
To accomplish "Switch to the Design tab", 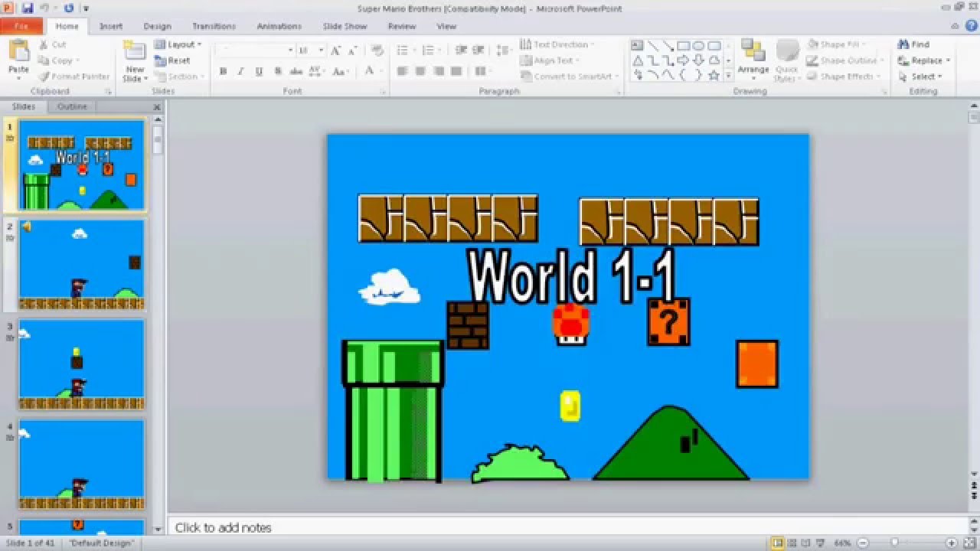I will [158, 26].
